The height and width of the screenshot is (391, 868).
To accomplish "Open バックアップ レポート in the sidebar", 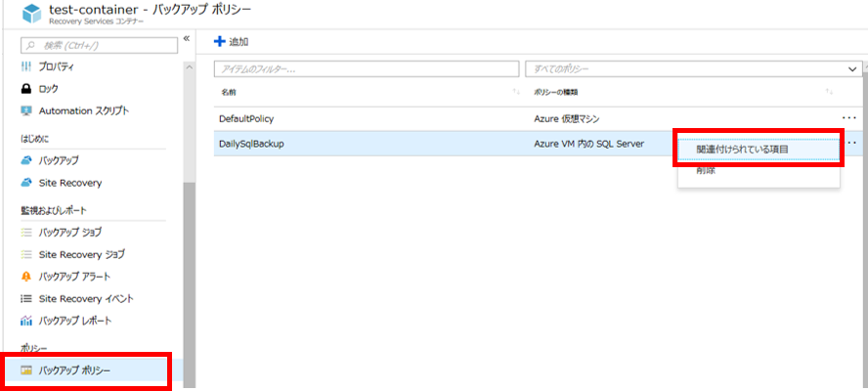I will click(75, 321).
